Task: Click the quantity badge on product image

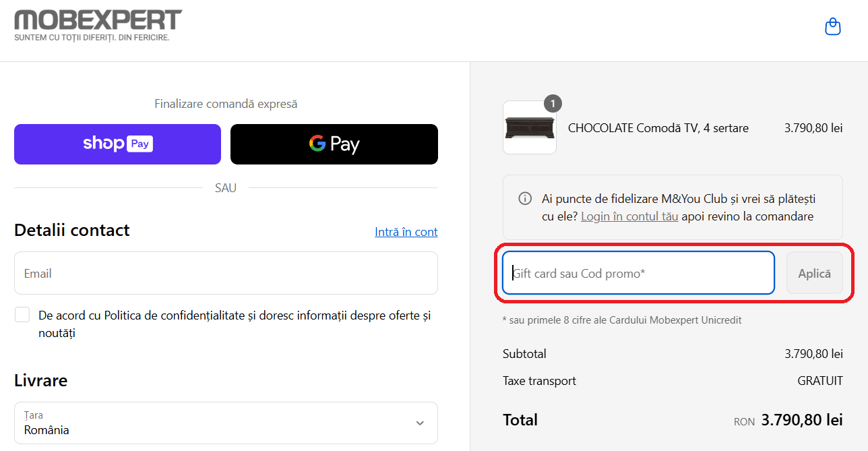Action: click(x=553, y=103)
